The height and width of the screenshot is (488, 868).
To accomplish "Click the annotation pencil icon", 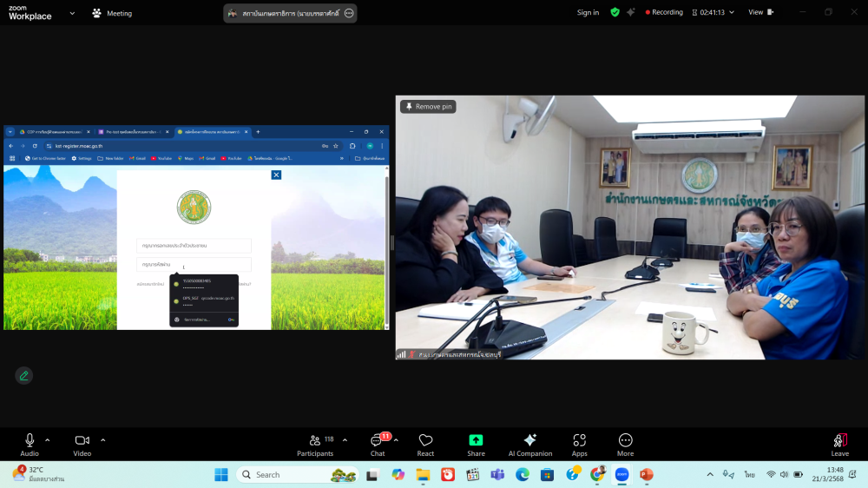I will tap(24, 375).
